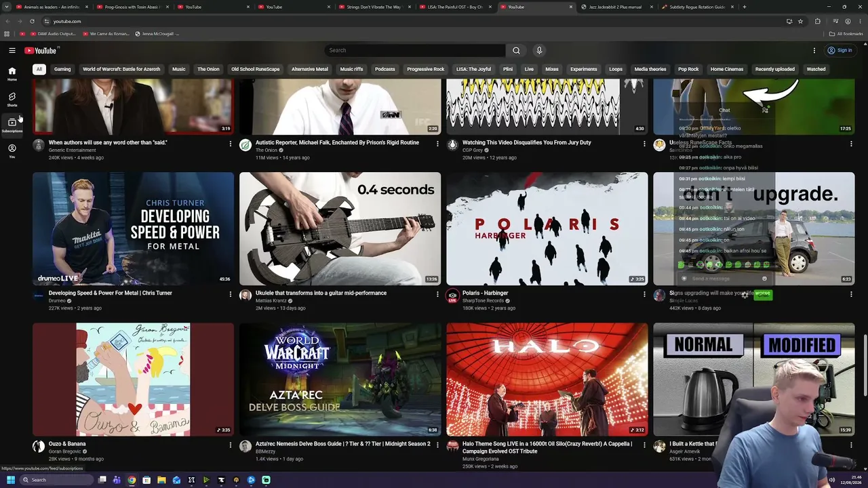Open options for Ukulele guitar video
868x488 pixels.
point(437,294)
